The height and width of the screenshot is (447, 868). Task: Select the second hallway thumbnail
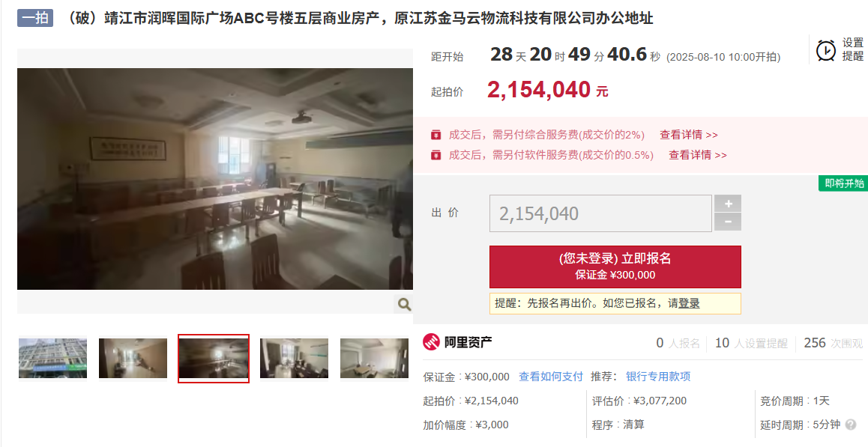click(x=133, y=359)
